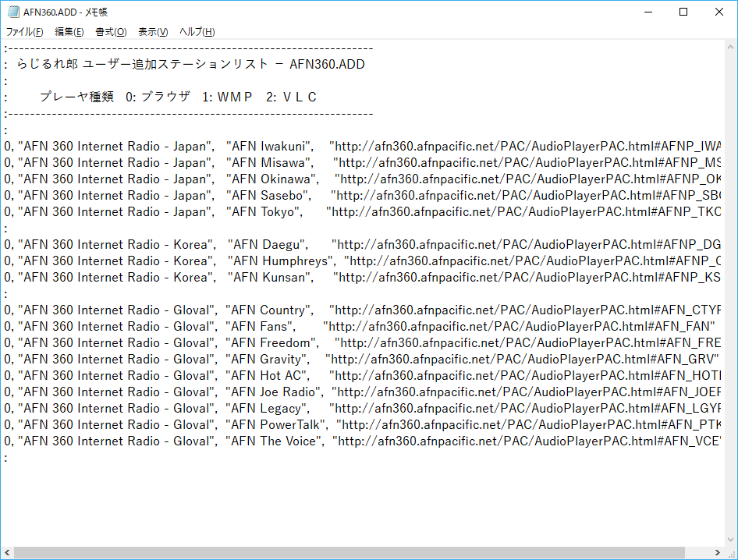The width and height of the screenshot is (738, 560).
Task: Click the "AFN Freedom" station name
Action: (x=272, y=343)
